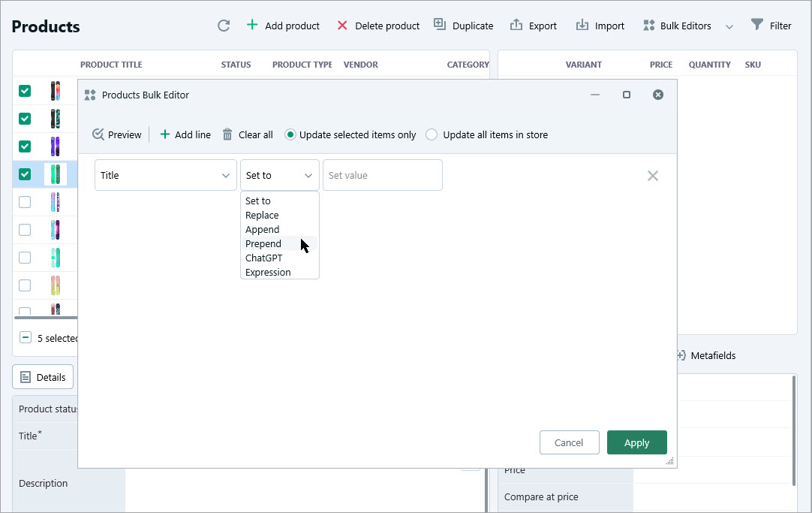This screenshot has width=812, height=513.
Task: Click the 'Compare at price' label
Action: [541, 496]
